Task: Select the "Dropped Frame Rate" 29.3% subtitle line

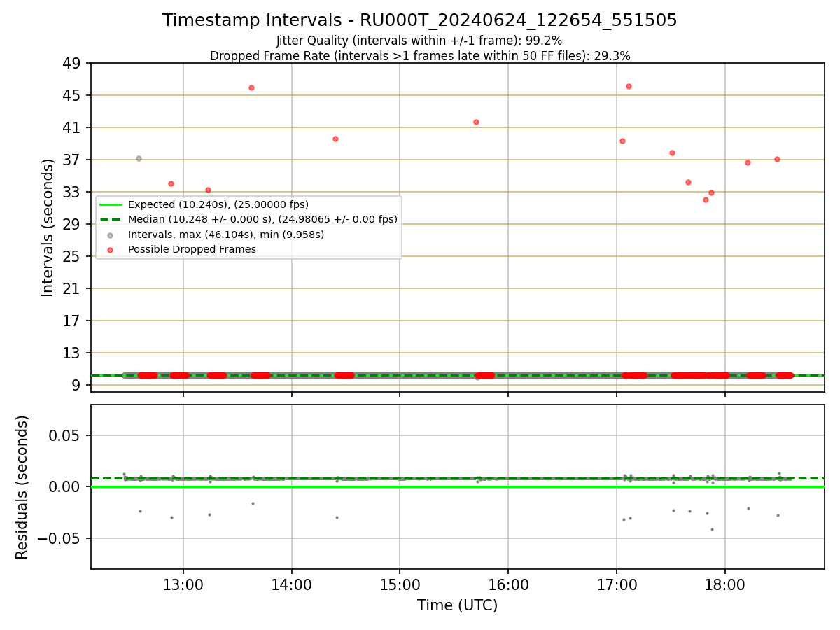Action: (x=420, y=56)
